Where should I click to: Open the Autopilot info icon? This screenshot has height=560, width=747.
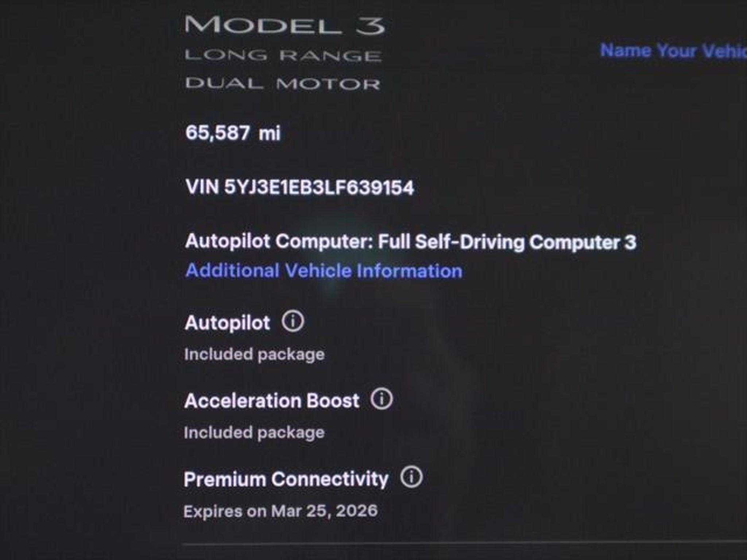coord(293,322)
